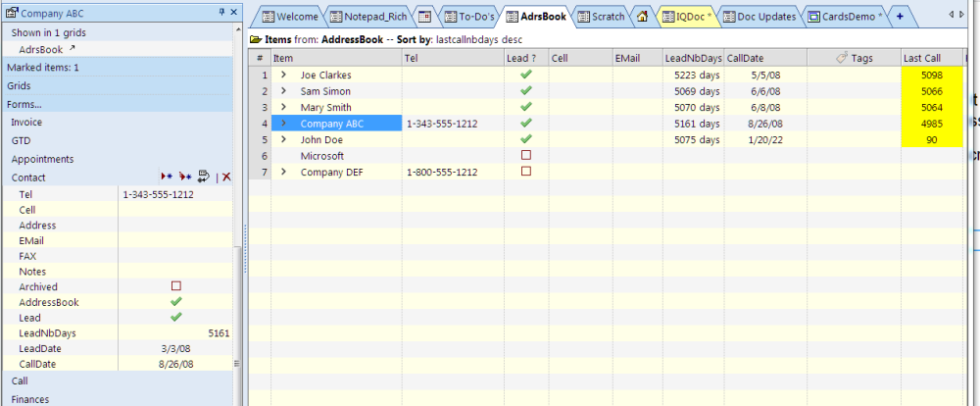Switch to the Scratch tab
The width and height of the screenshot is (980, 406).
[600, 17]
